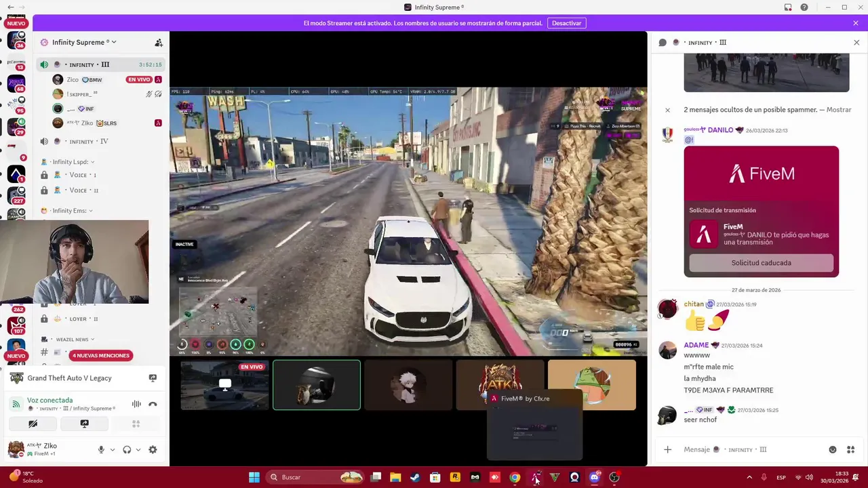Open ADAME's username in chat
Viewport: 868px width, 488px height.
tap(696, 345)
